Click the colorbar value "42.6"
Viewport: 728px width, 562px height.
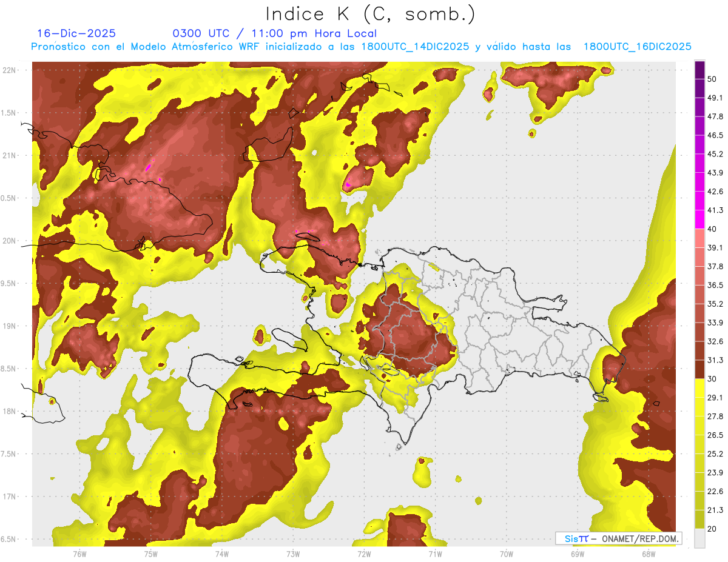715,191
